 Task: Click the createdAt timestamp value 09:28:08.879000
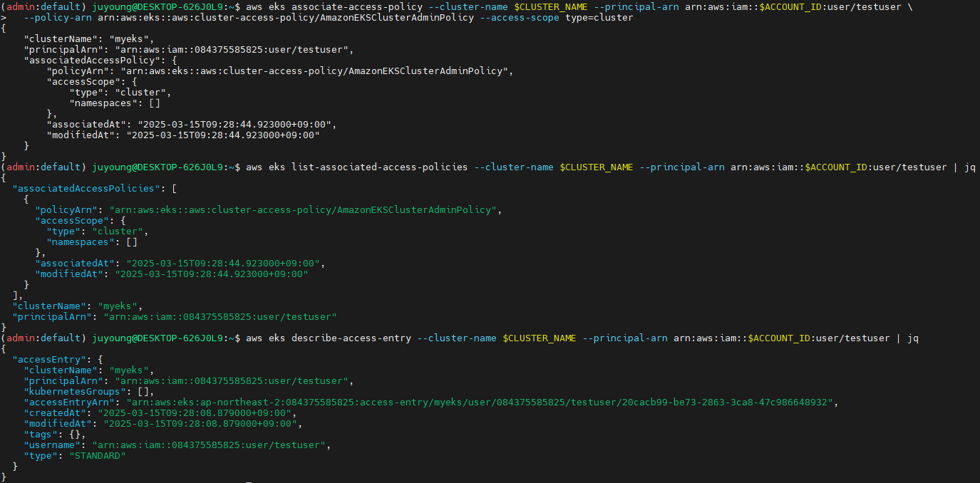pyautogui.click(x=196, y=412)
